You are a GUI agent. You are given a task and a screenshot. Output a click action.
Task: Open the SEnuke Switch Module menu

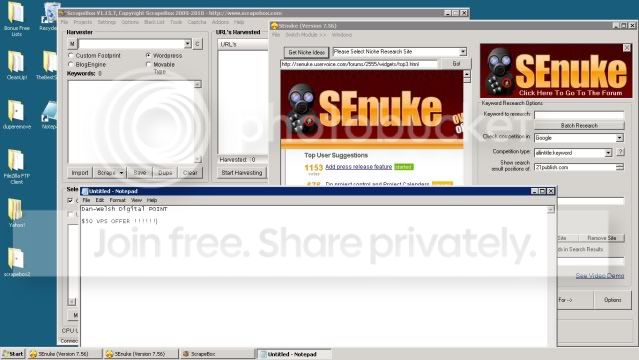tap(305, 35)
